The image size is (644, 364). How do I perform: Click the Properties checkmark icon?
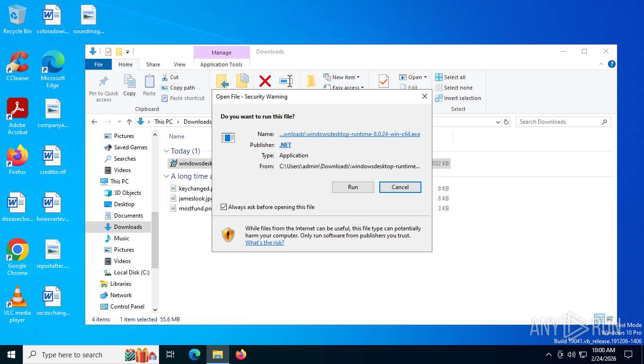pos(384,81)
